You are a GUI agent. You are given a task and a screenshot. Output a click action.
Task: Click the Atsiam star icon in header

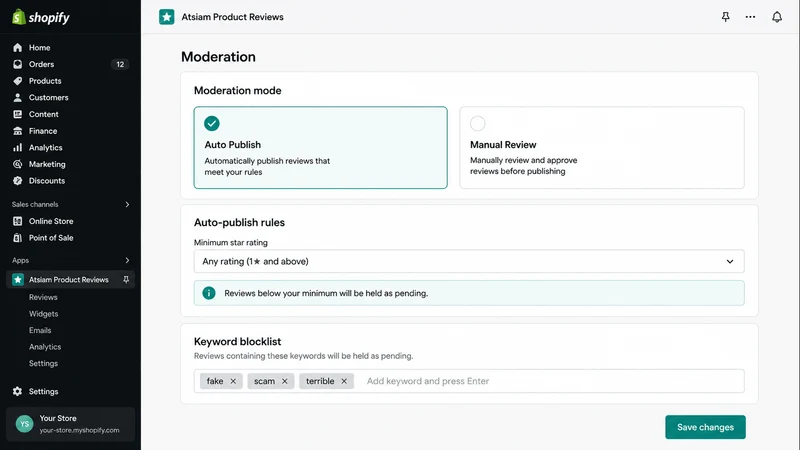(166, 17)
